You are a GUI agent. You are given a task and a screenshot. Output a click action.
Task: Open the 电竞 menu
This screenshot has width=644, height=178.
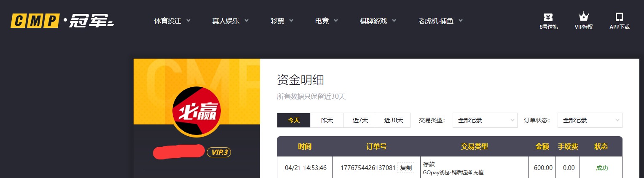click(322, 21)
